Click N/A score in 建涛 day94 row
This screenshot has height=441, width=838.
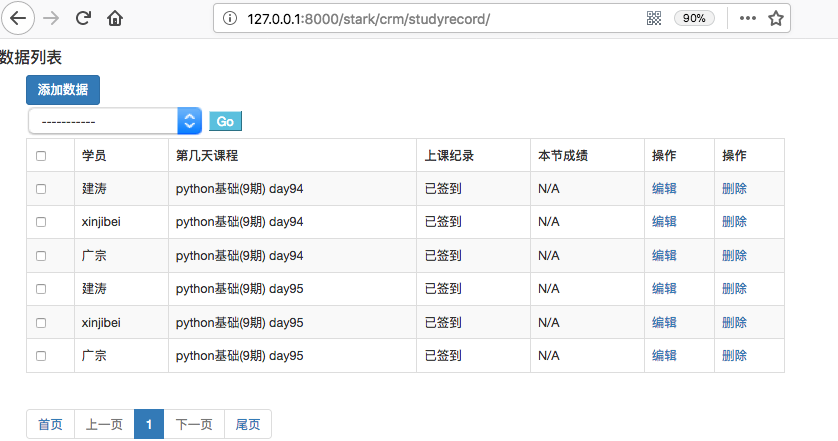549,189
